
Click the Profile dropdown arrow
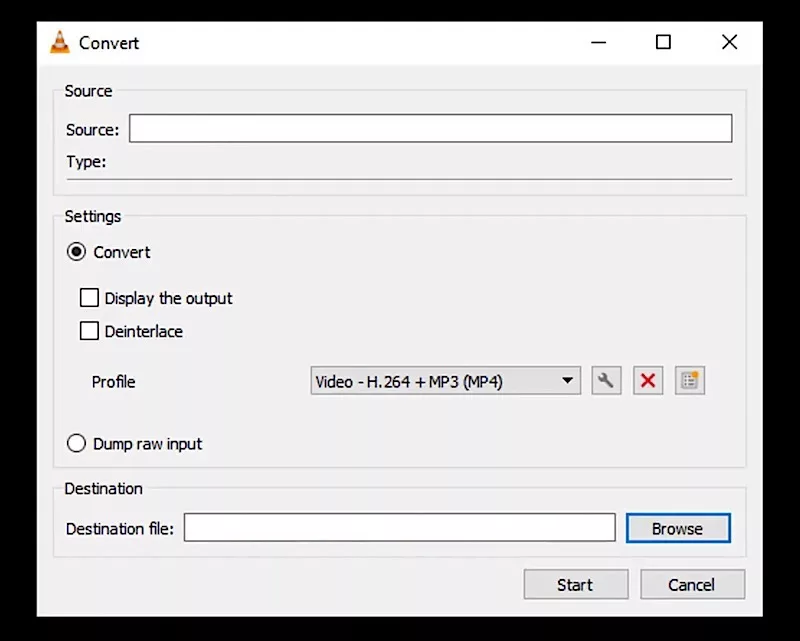point(567,381)
